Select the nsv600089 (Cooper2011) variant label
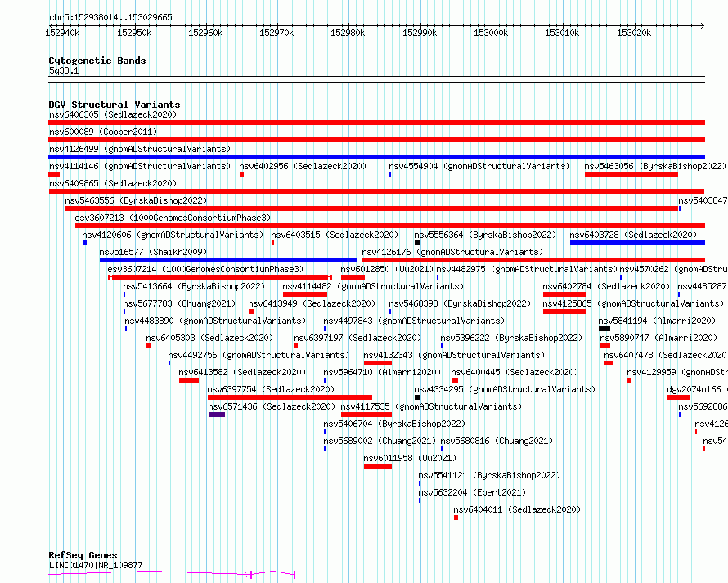Image resolution: width=728 pixels, height=583 pixels. coord(103,132)
